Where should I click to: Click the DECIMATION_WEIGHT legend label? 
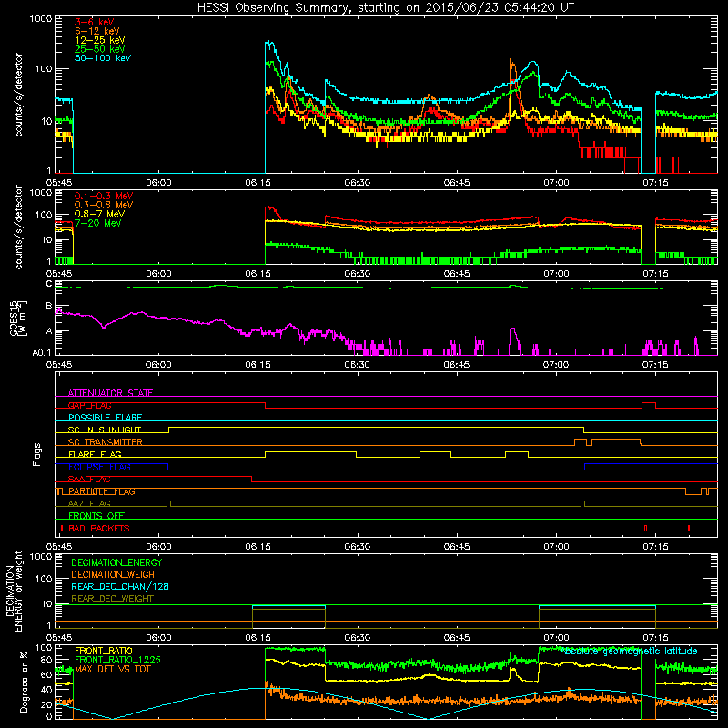(116, 574)
